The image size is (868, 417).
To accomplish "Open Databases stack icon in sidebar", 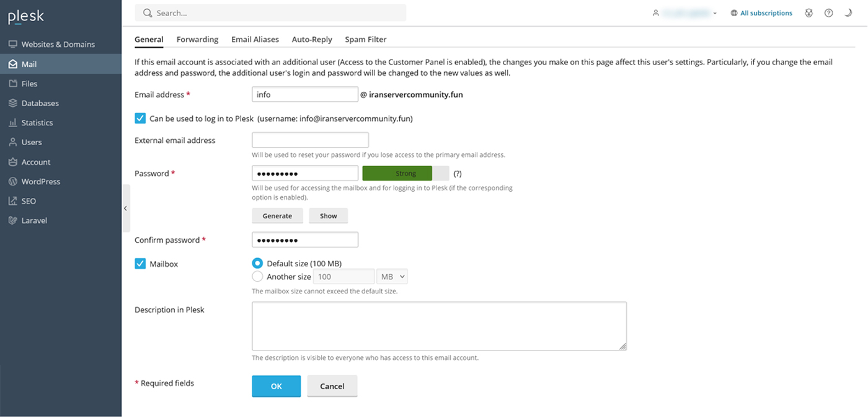I will (12, 103).
